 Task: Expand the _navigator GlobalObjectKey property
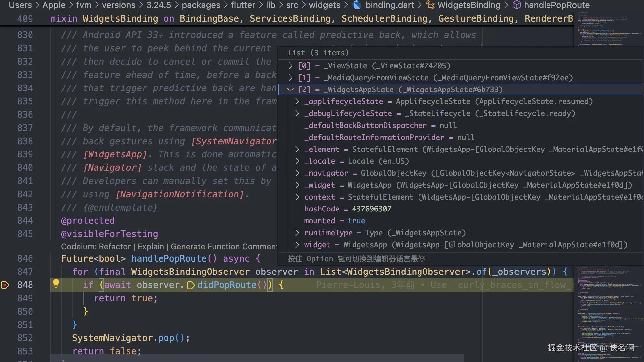(297, 173)
